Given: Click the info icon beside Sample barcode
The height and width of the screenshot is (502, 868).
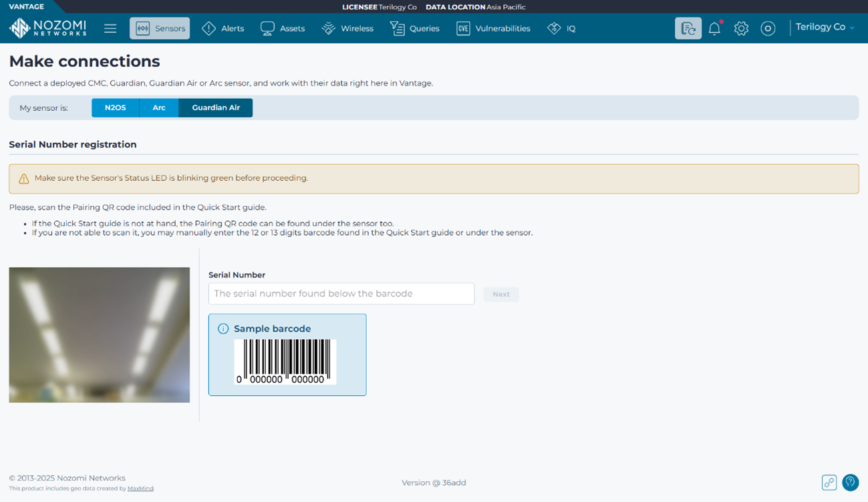Looking at the screenshot, I should tap(223, 328).
